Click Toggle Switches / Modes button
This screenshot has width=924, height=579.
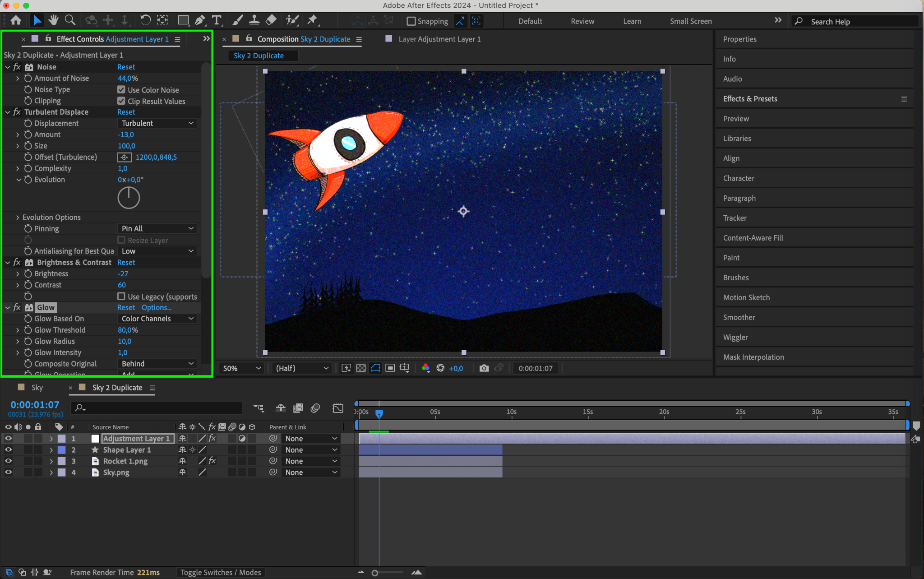221,572
